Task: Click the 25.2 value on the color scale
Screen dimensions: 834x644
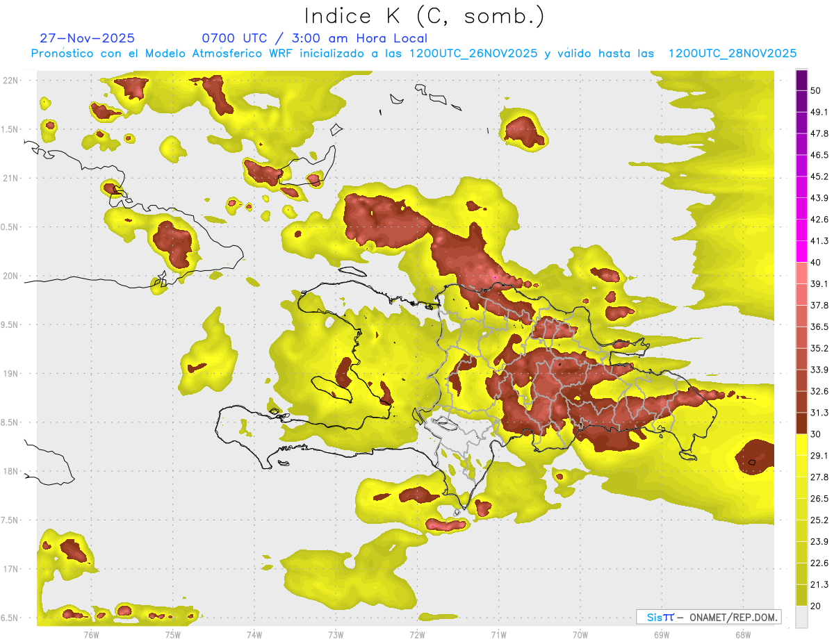Action: pos(819,520)
